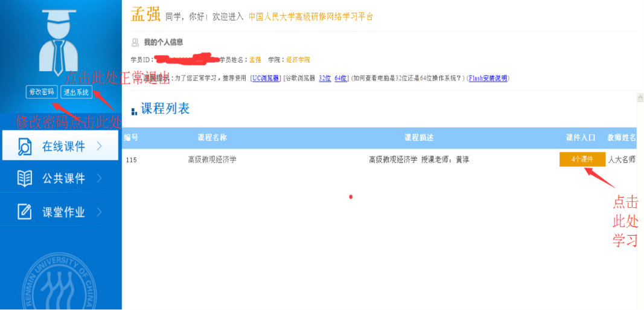The height and width of the screenshot is (310, 644).
Task: Click the scrollbar up arrow at right
Action: pos(640,97)
